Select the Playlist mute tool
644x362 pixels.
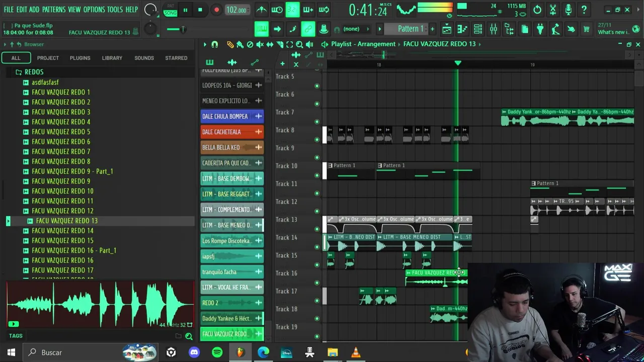click(260, 44)
